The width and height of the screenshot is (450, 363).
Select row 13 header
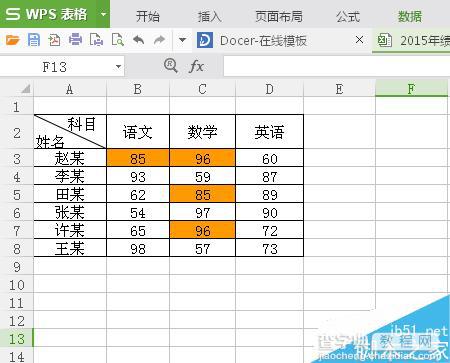[17, 339]
